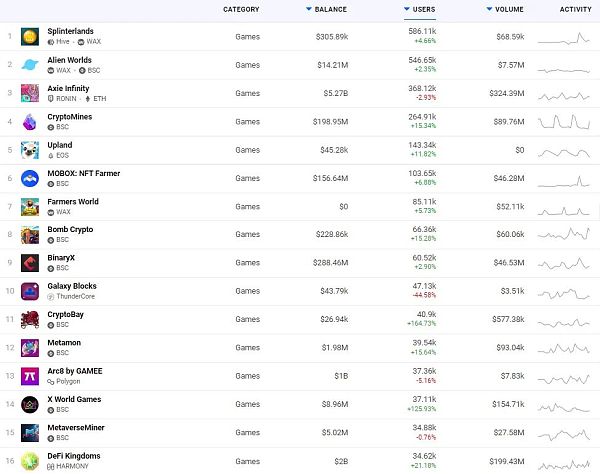This screenshot has height=474, width=600.
Task: Click the Bomb Crypto game icon
Action: 30,235
